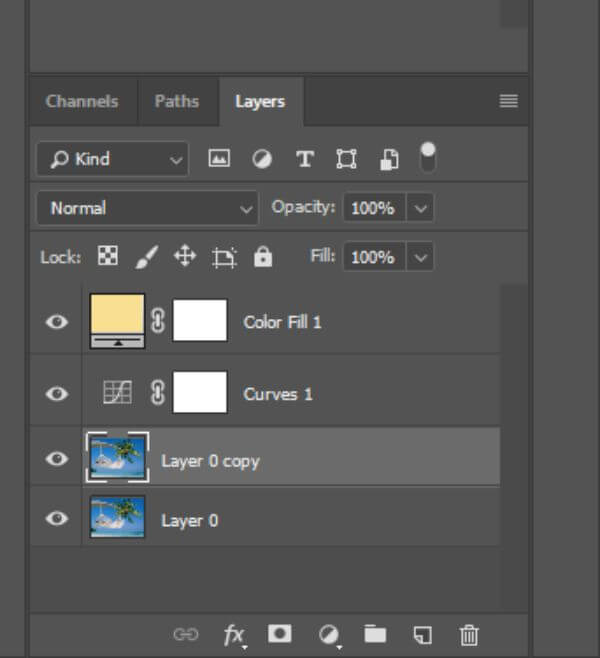The height and width of the screenshot is (658, 600).
Task: Select the Layer 0 copy name
Action: pyautogui.click(x=210, y=461)
